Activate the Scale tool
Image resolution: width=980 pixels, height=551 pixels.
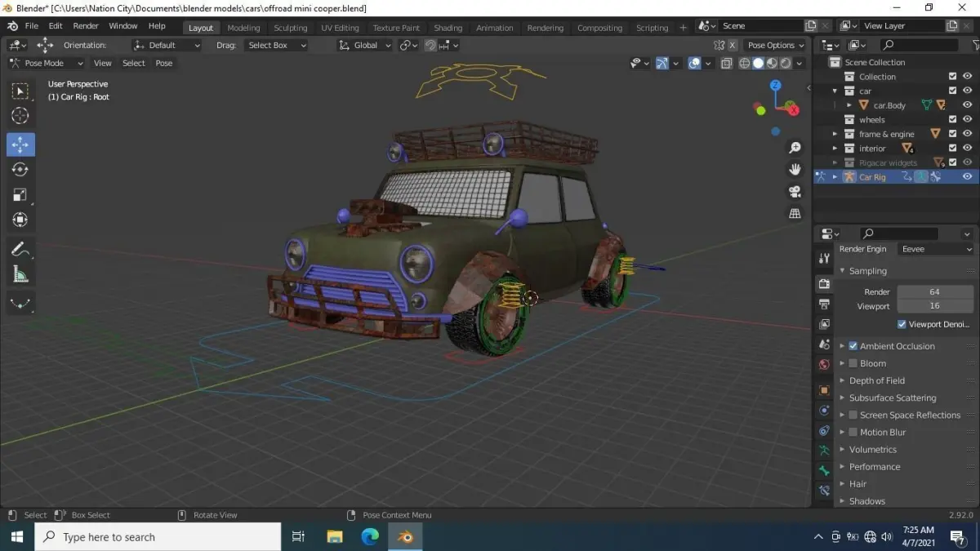point(20,194)
